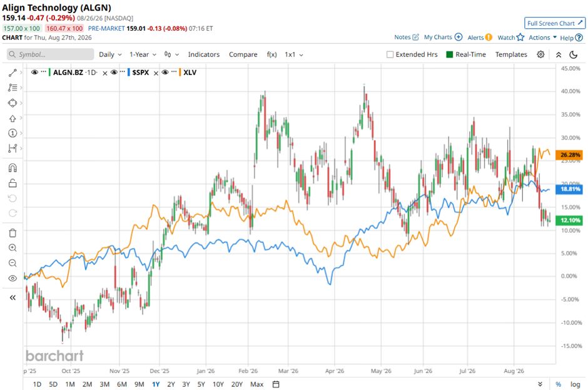Select the 1M time range
Screen dimensions: 588x390
[70, 384]
